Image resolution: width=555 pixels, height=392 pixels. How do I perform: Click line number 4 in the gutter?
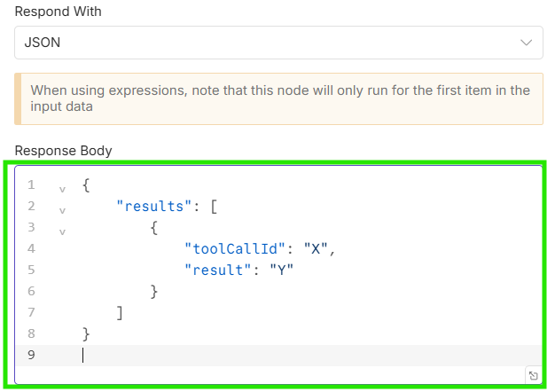(31, 248)
